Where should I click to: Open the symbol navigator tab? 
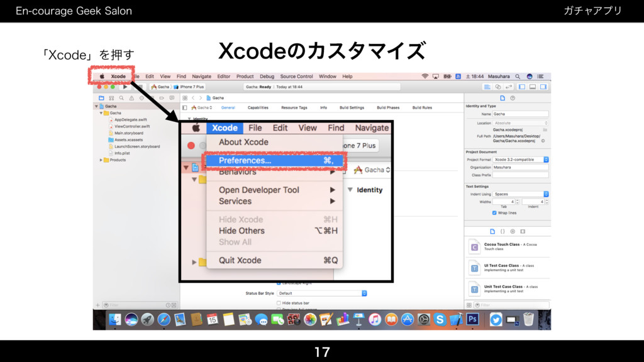point(111,98)
